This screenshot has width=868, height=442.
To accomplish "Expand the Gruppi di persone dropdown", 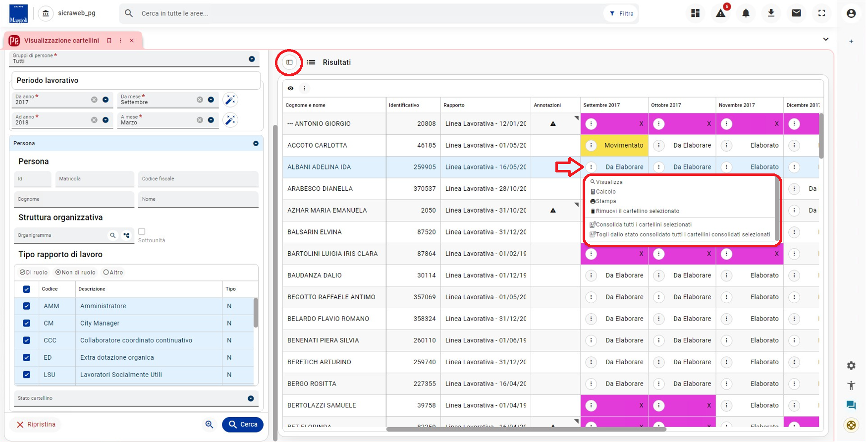I will point(252,59).
